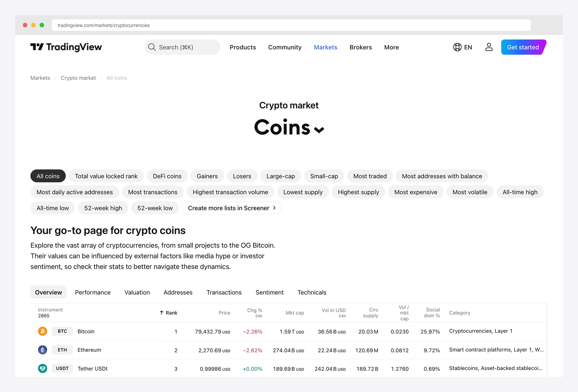Open the Ethereum name link

click(89, 350)
